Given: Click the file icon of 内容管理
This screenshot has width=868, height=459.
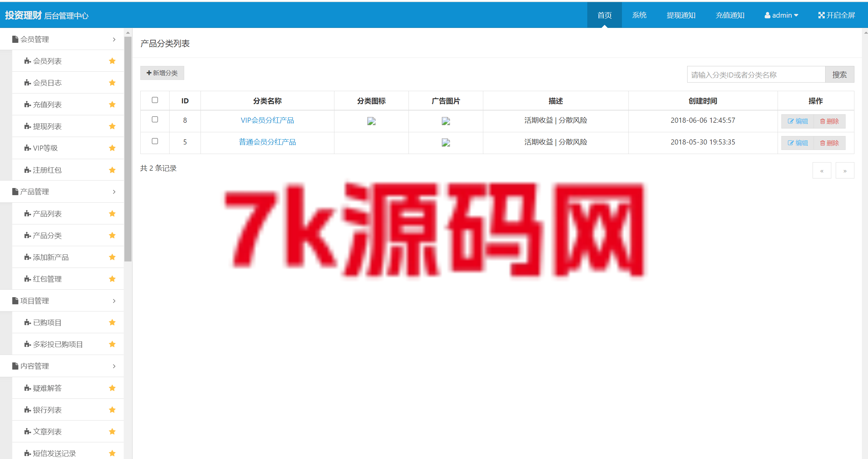Looking at the screenshot, I should [x=15, y=366].
